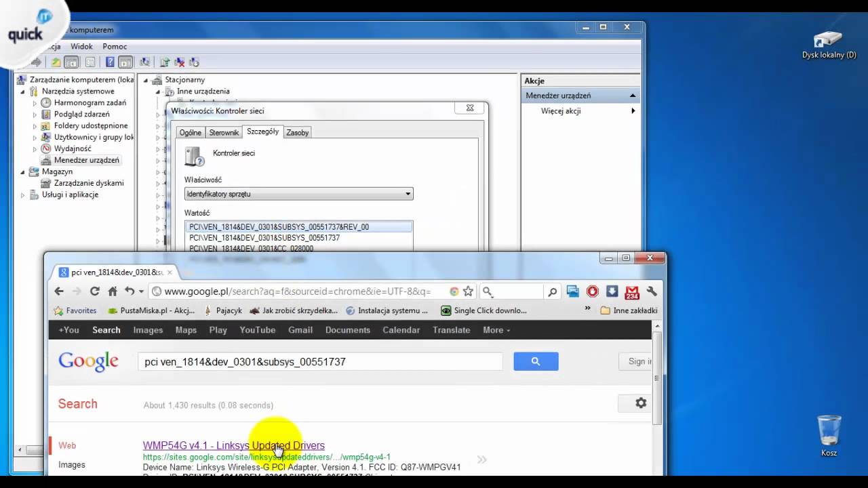
Task: Open Kosz recycle bin on desktop
Action: coord(829,436)
